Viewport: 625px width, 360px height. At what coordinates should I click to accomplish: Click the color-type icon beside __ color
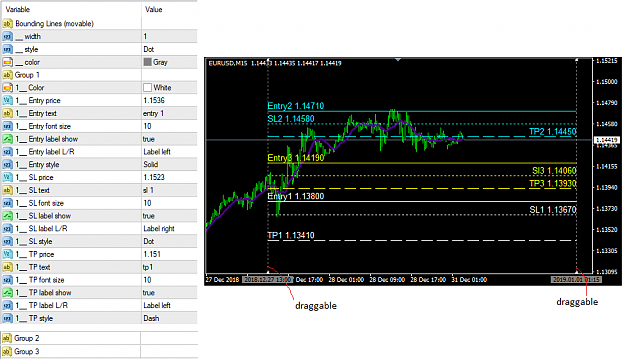pyautogui.click(x=8, y=62)
